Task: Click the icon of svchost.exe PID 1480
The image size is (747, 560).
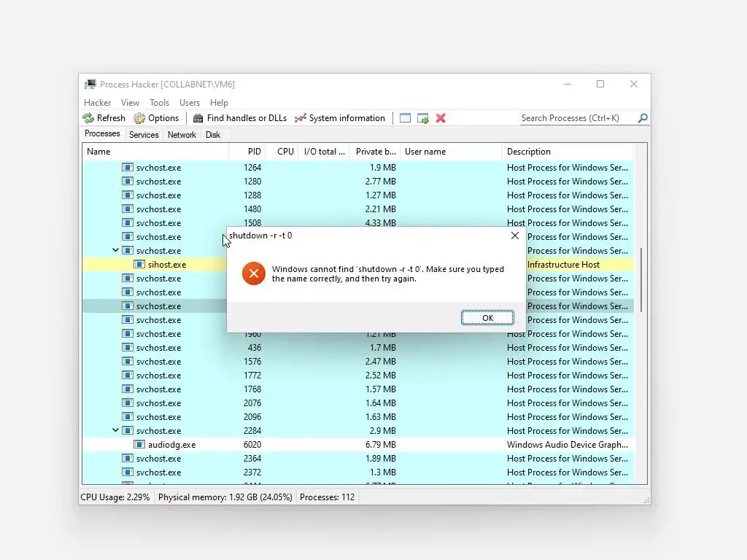Action: pyautogui.click(x=127, y=209)
